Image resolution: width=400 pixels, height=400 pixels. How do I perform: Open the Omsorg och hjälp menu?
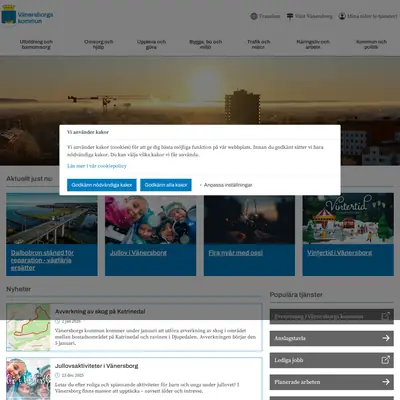[99, 44]
